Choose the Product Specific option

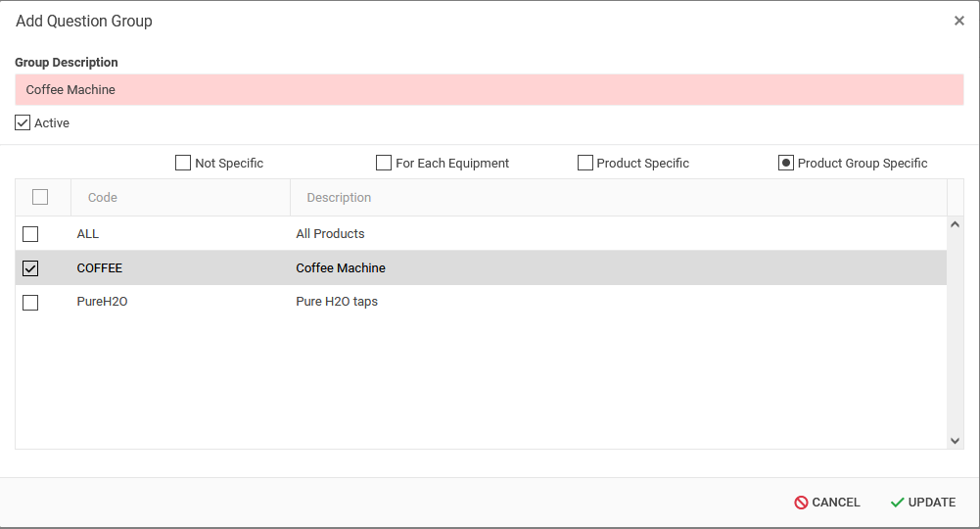click(585, 164)
